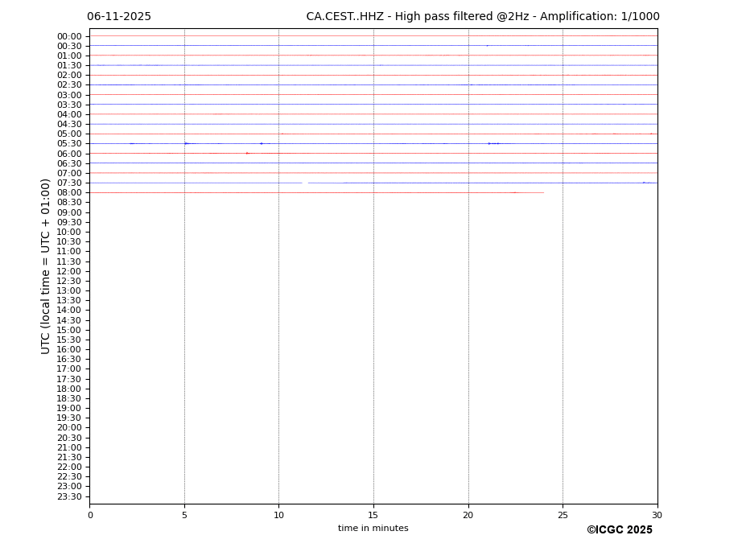The width and height of the screenshot is (746, 560).
Task: Select the x-axis tick labeled 25
Action: 563,515
